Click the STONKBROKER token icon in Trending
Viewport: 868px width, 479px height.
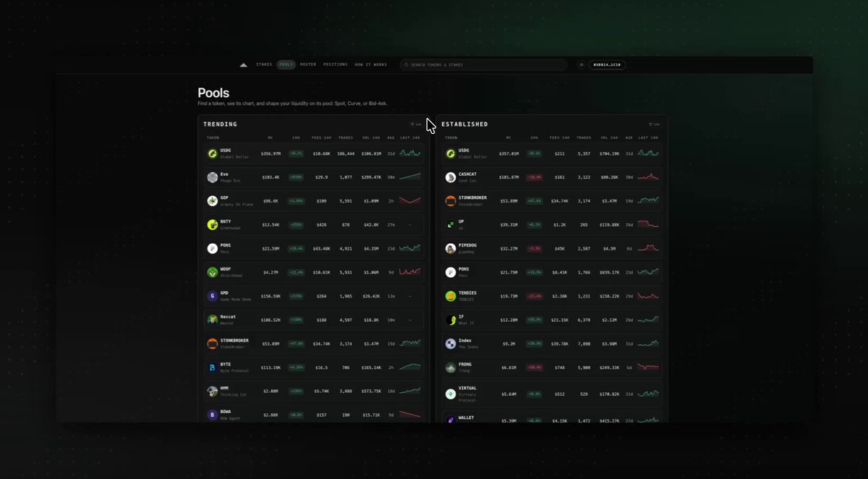click(x=213, y=343)
